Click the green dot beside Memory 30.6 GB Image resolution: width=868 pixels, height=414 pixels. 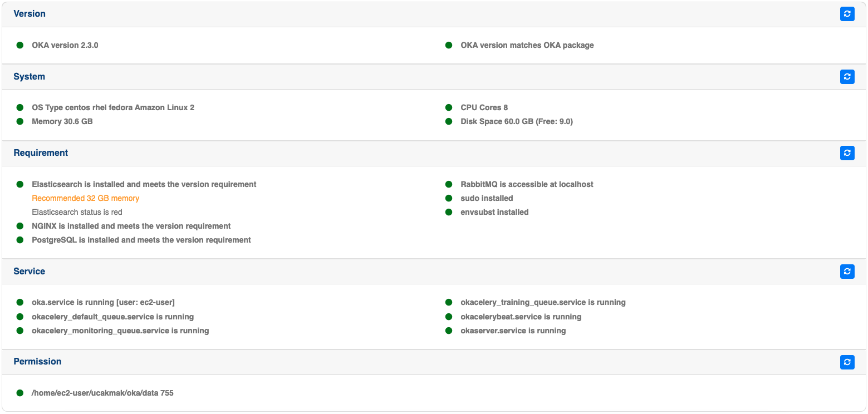click(x=20, y=121)
